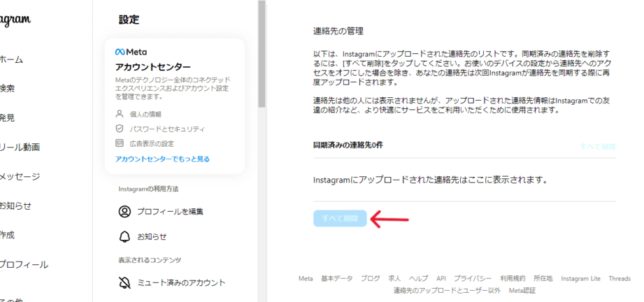Screen dimensions: 644x302
Task: Open メッセージ in left navigation
Action: [x=20, y=177]
